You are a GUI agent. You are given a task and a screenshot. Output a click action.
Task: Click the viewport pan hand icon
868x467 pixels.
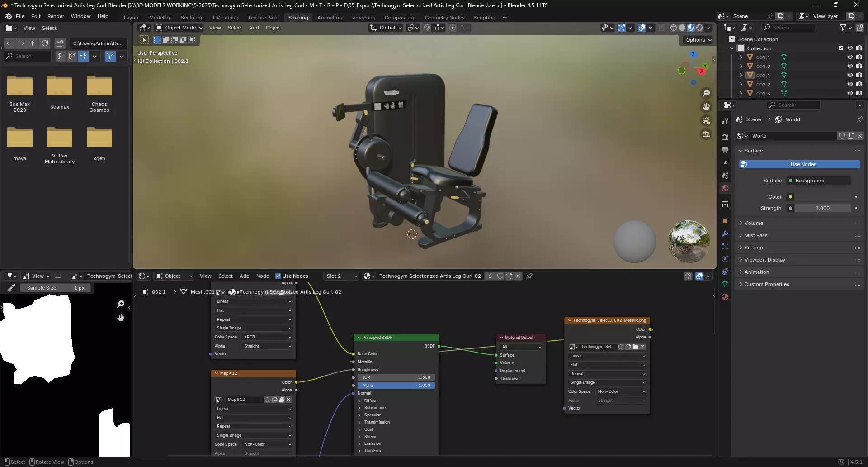point(706,107)
